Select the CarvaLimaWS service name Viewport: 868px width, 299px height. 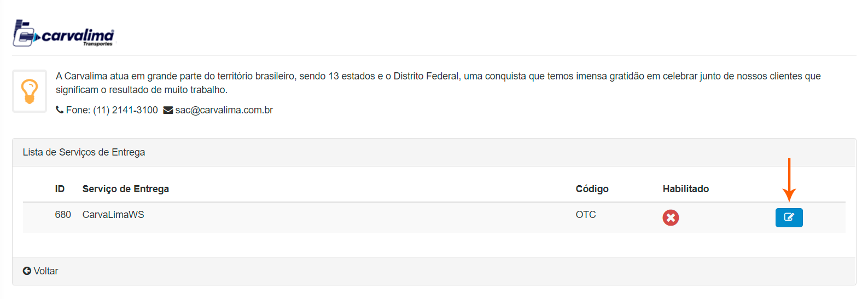pos(113,215)
